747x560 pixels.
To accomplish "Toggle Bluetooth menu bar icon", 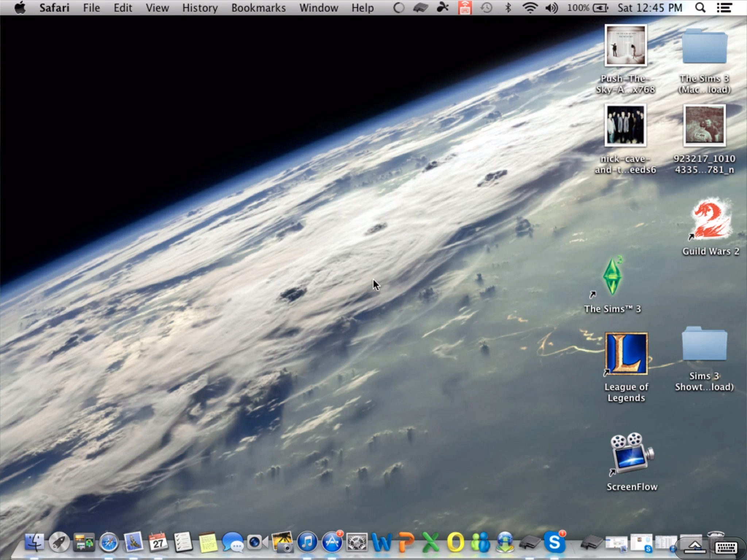I will (508, 8).
